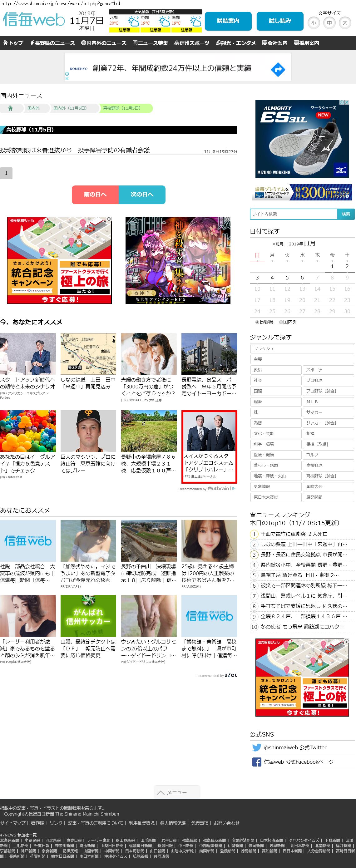Open 信州スポーツ navigation menu
This screenshot has width=356, height=868.
[192, 43]
